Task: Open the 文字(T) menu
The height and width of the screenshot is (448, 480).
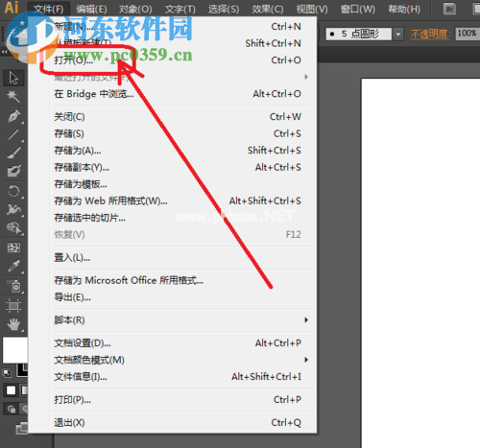Action: pyautogui.click(x=180, y=9)
